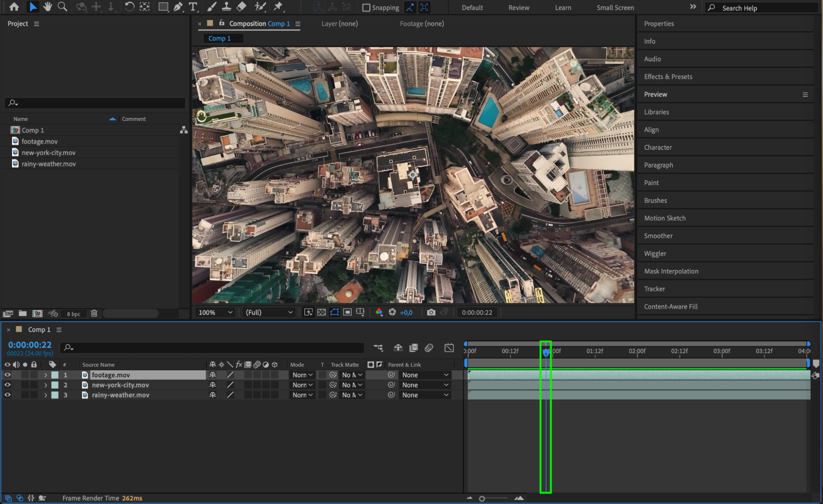The height and width of the screenshot is (504, 823).
Task: Enable the Snapping checkbox
Action: tap(366, 8)
